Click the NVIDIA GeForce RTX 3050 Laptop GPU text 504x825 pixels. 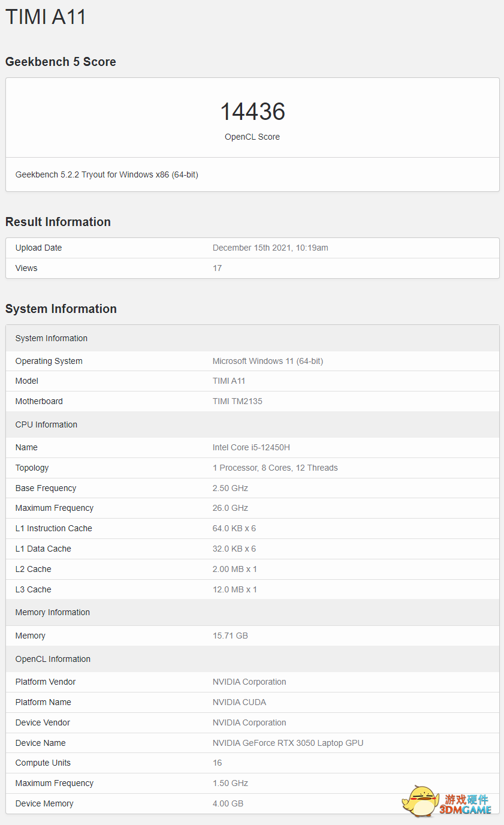[x=288, y=743]
